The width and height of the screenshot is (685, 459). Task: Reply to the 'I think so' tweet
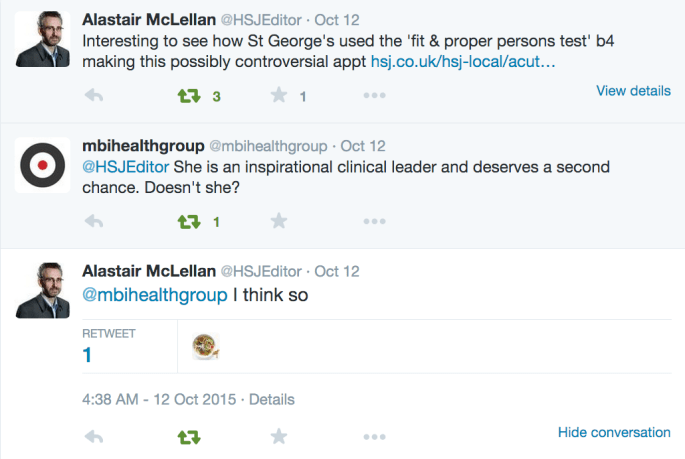coord(94,437)
